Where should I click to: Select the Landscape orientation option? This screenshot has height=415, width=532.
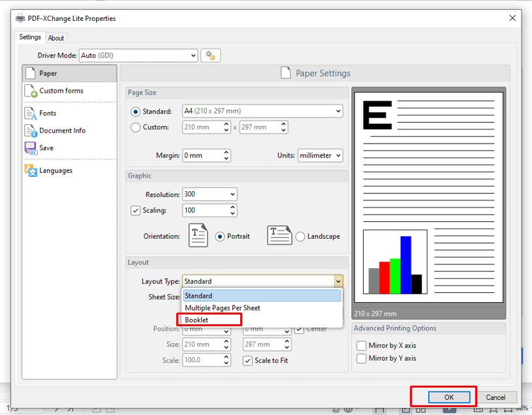point(300,237)
